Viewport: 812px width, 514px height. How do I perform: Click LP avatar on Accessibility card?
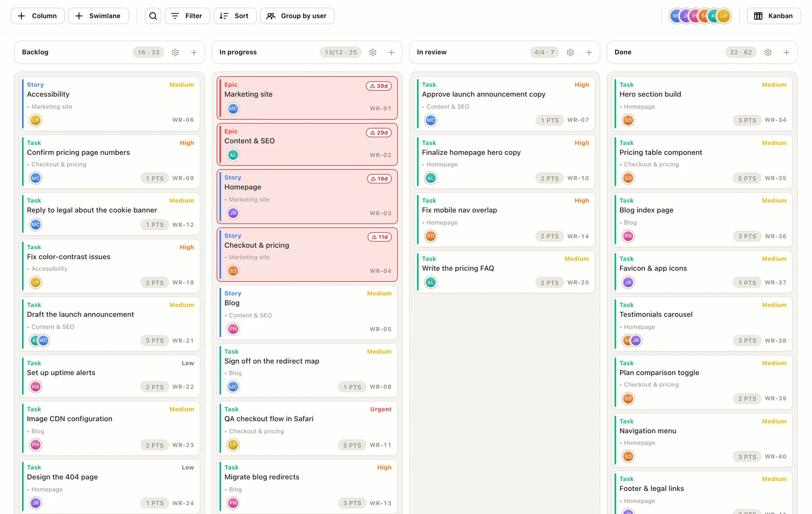pos(36,120)
